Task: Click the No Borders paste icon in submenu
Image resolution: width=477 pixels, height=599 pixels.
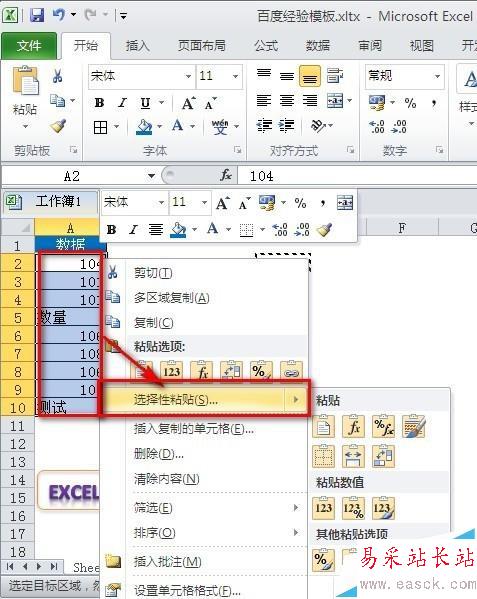Action: click(323, 456)
